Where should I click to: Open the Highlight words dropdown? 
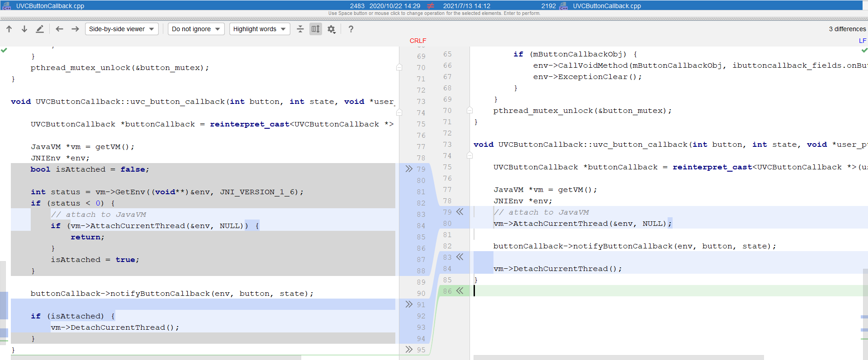tap(260, 29)
